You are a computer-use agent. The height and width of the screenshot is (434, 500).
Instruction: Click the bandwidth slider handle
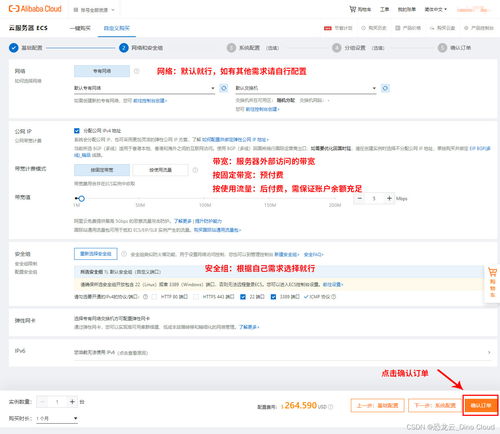click(x=81, y=199)
